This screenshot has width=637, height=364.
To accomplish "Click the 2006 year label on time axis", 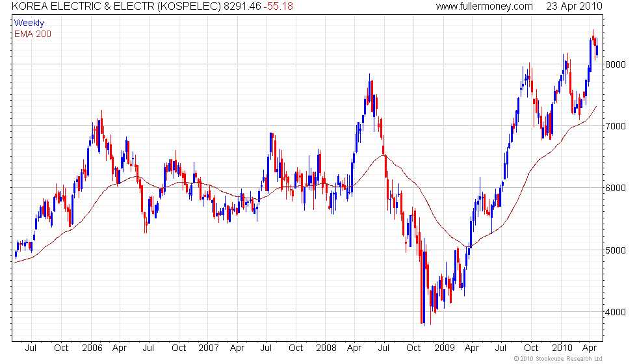I will [92, 348].
